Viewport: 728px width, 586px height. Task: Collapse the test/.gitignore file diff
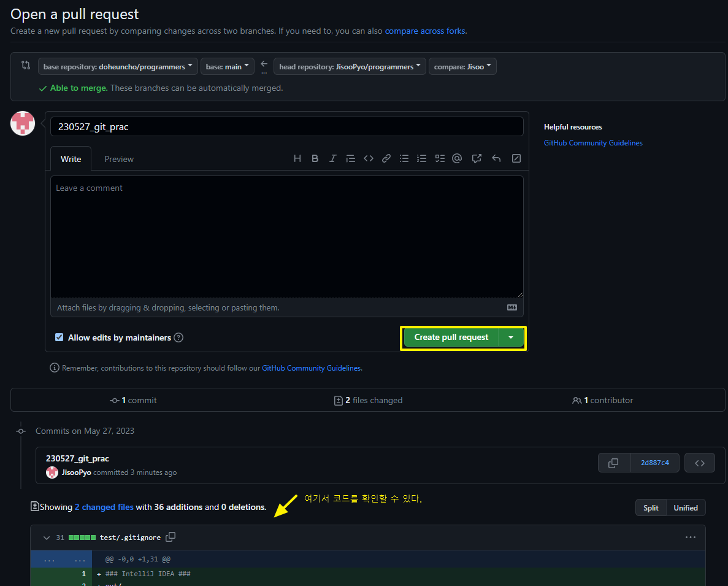[x=47, y=538]
